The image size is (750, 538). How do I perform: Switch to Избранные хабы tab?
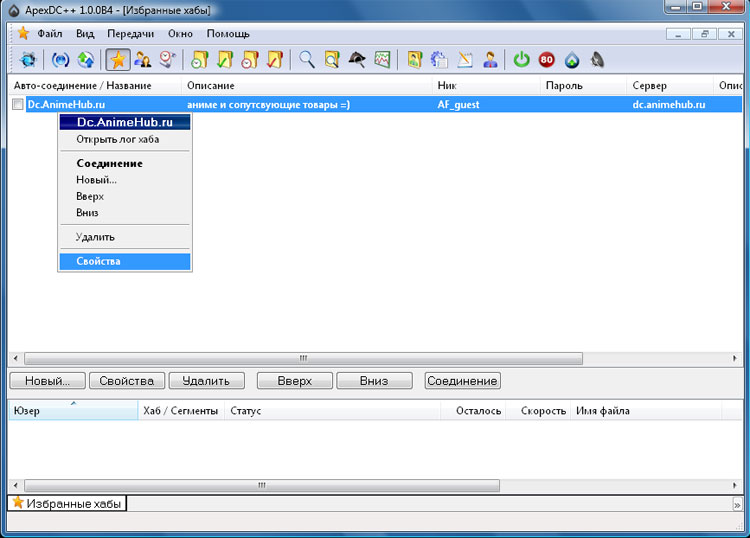(x=67, y=503)
